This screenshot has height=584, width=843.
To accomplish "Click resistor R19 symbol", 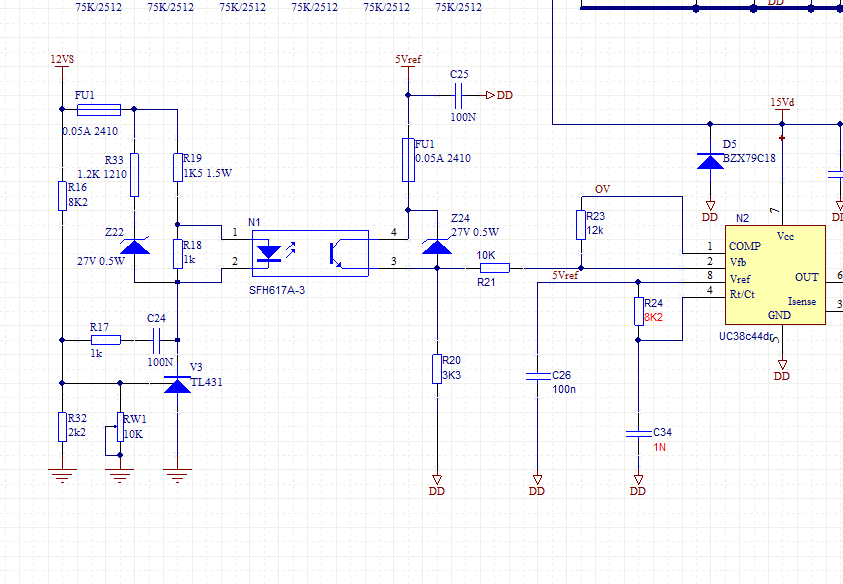I will tap(177, 168).
